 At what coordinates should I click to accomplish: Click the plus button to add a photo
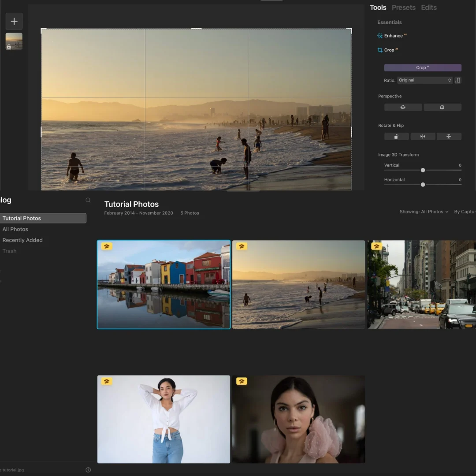(x=14, y=21)
